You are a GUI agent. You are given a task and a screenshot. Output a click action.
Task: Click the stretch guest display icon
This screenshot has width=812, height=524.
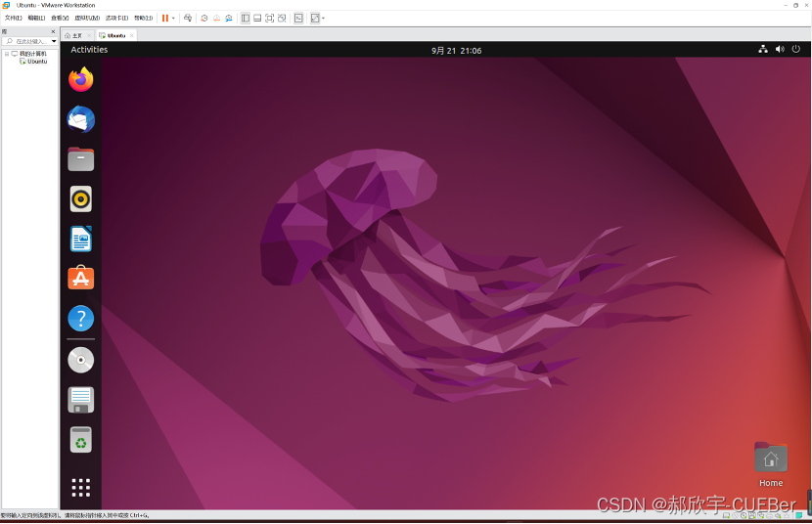pos(315,19)
